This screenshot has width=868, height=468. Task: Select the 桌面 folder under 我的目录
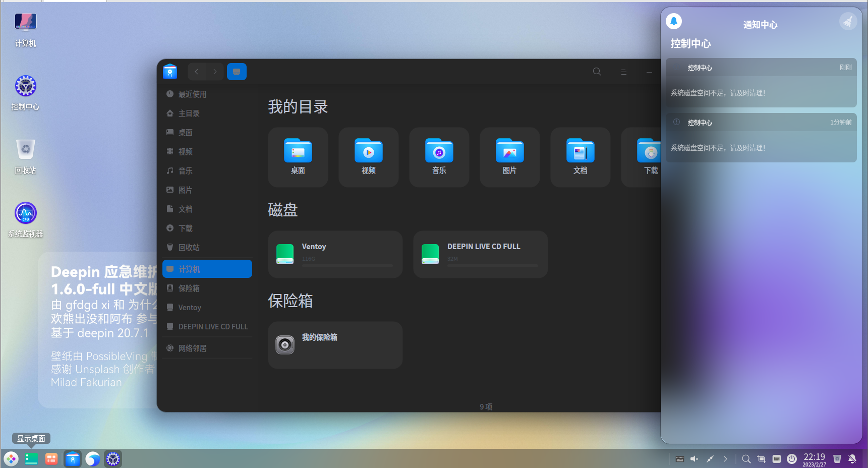pyautogui.click(x=298, y=157)
